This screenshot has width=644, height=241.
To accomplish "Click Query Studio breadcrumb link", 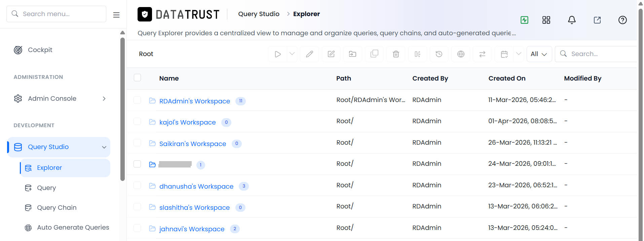I will click(259, 14).
